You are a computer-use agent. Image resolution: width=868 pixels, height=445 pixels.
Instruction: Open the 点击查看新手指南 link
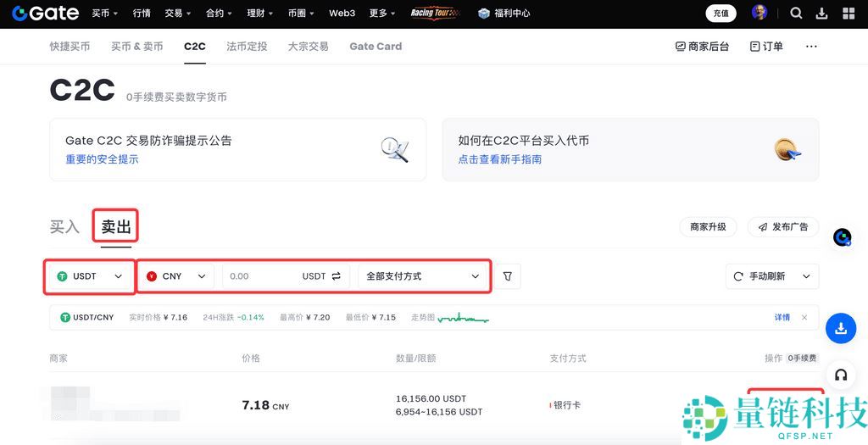click(x=500, y=159)
